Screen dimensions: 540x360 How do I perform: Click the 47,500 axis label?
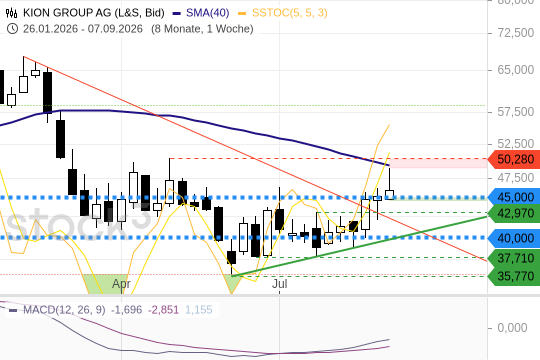pos(516,178)
